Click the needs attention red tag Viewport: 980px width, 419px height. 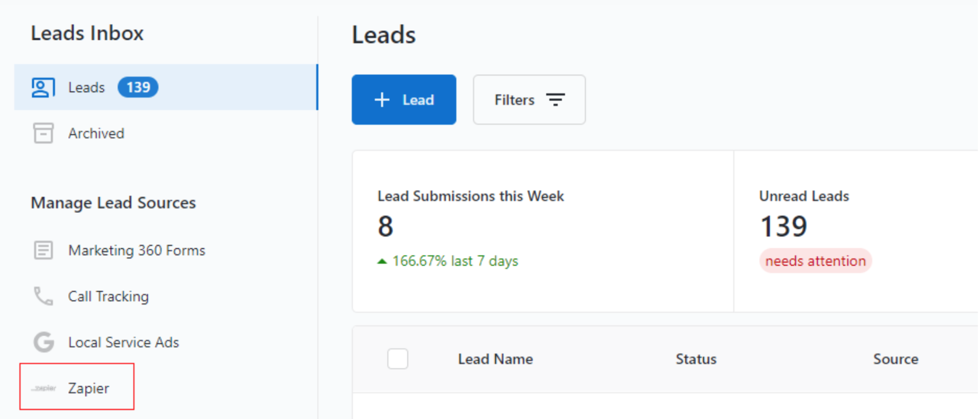coord(815,261)
